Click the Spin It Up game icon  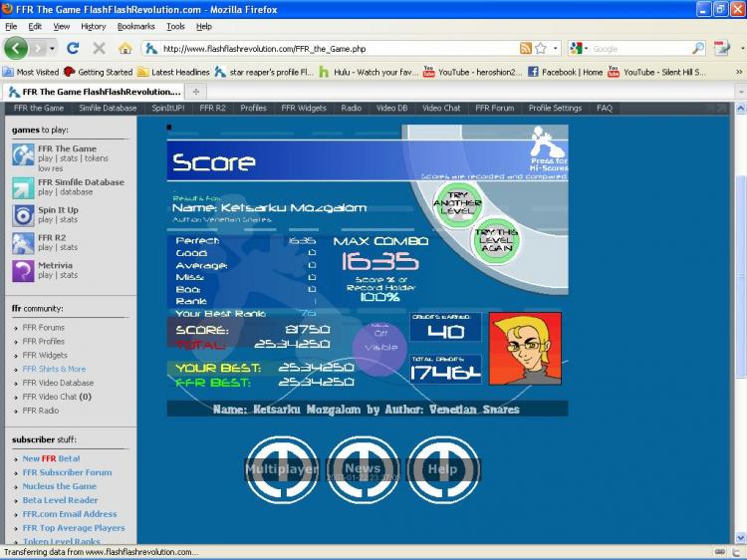tap(23, 215)
